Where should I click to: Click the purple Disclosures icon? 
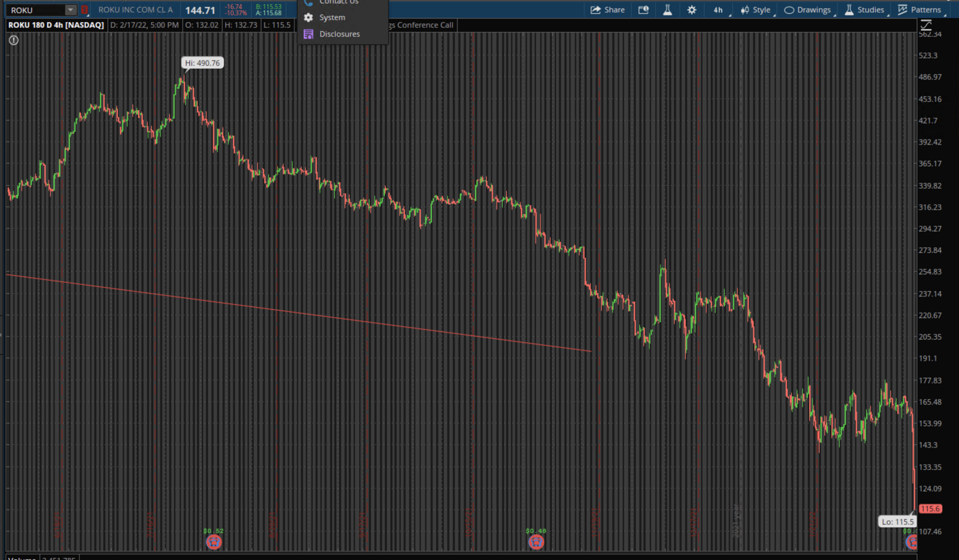308,34
